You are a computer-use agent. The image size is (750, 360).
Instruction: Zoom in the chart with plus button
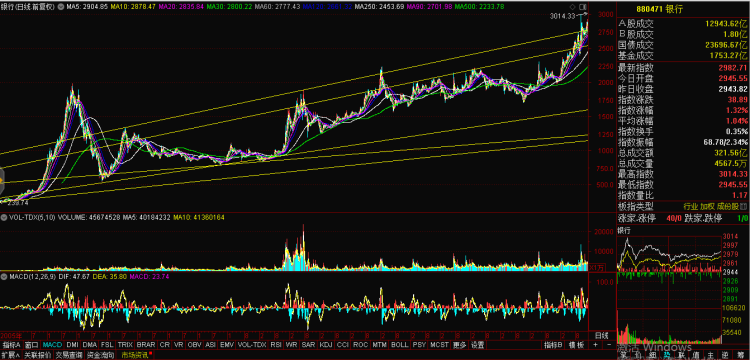tap(596, 344)
